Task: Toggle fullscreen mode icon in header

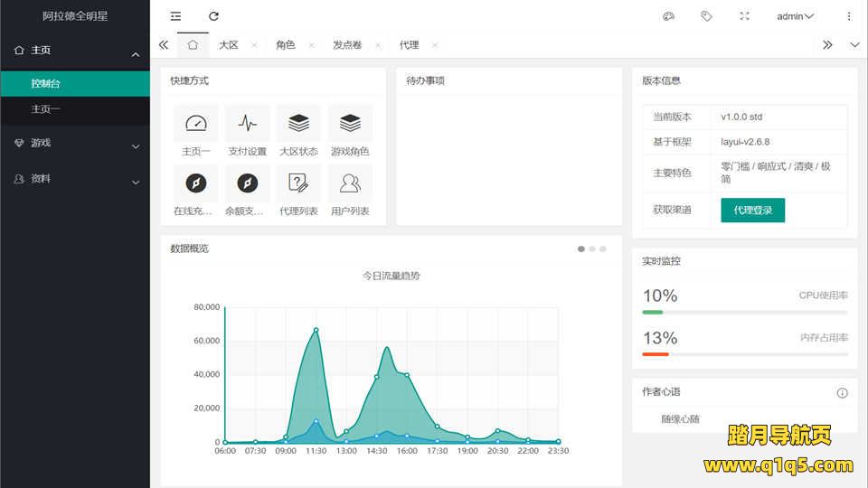Action: 744,16
